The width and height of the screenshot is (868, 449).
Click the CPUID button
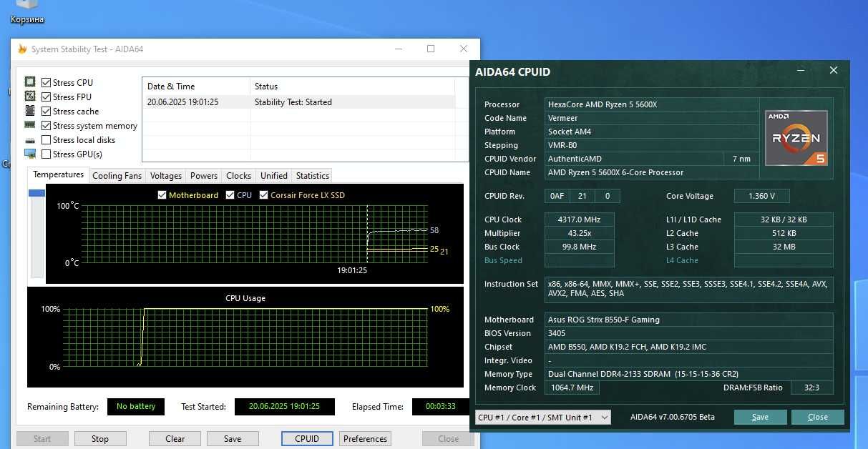[x=307, y=439]
